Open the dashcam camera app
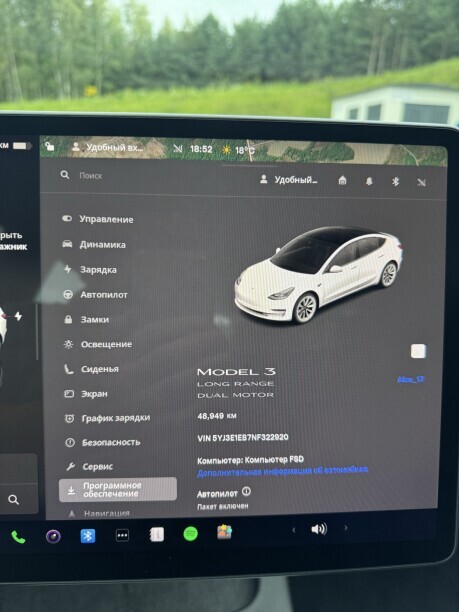The image size is (459, 612). [x=53, y=536]
